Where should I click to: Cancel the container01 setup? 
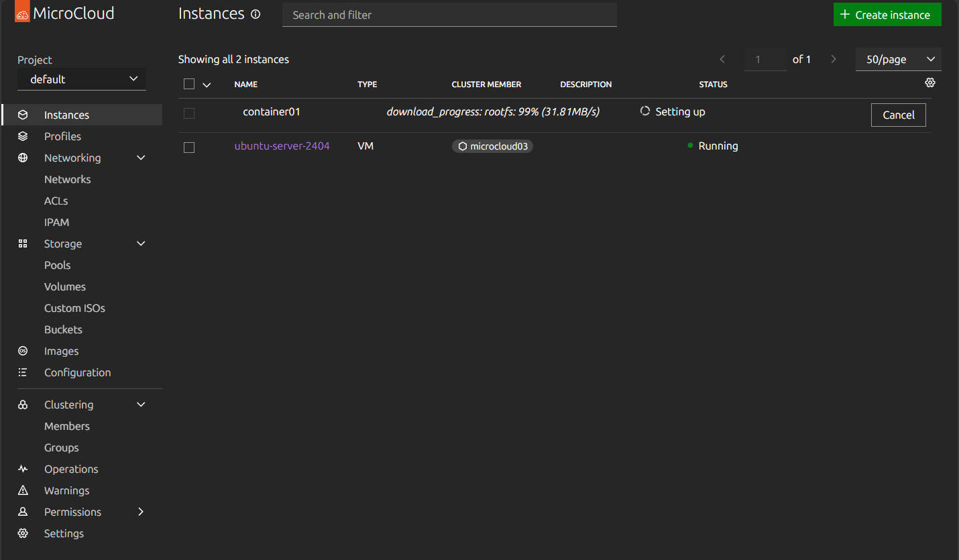click(898, 115)
